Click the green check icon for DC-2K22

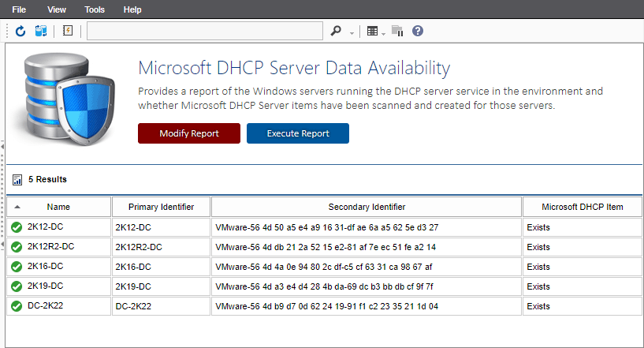tap(17, 306)
